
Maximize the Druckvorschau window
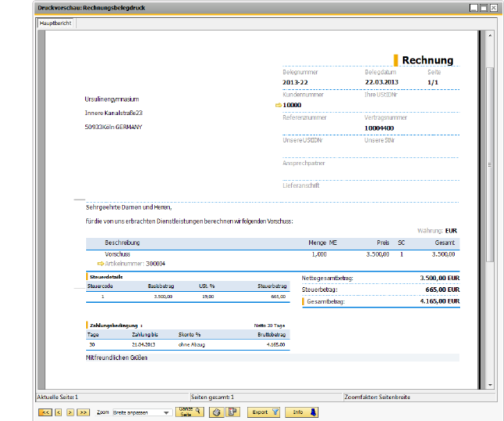pos(484,7)
